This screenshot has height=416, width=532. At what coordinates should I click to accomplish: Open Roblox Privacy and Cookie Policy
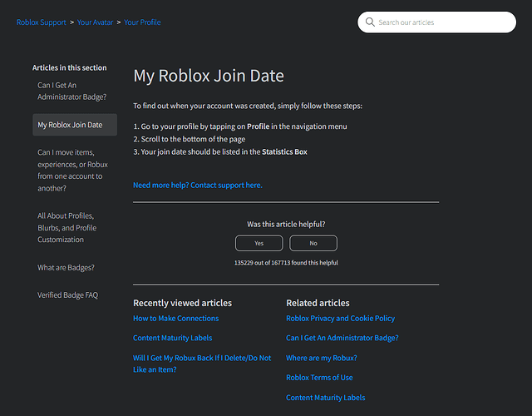point(341,318)
